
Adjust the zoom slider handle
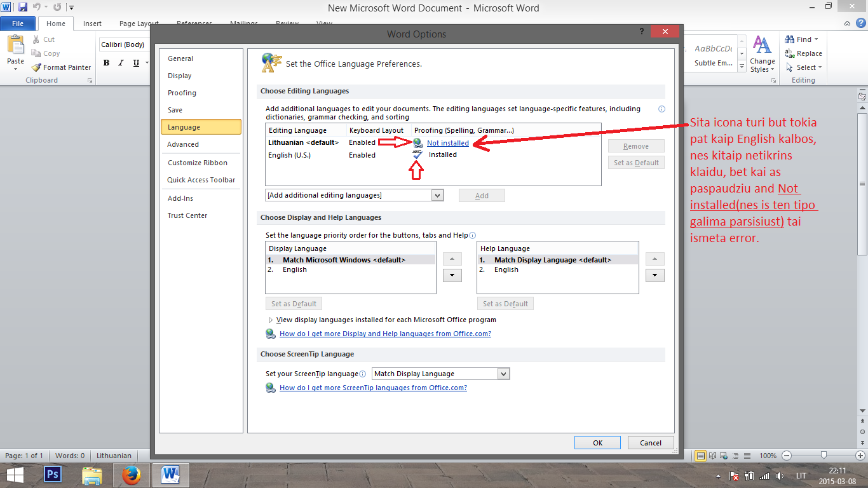point(824,456)
